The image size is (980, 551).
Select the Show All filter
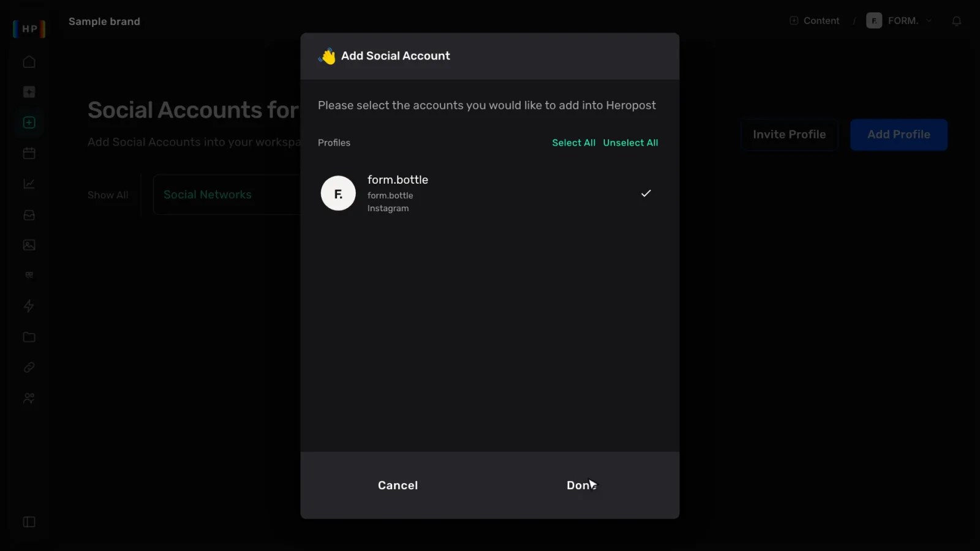click(108, 195)
